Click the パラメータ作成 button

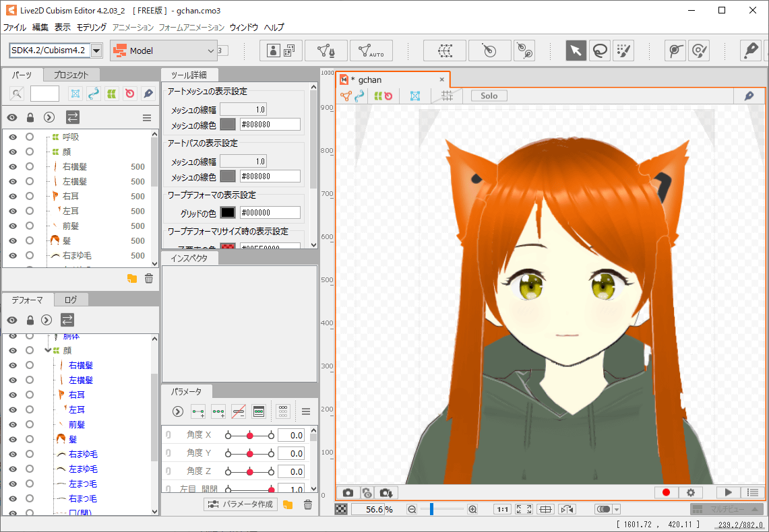coord(241,504)
